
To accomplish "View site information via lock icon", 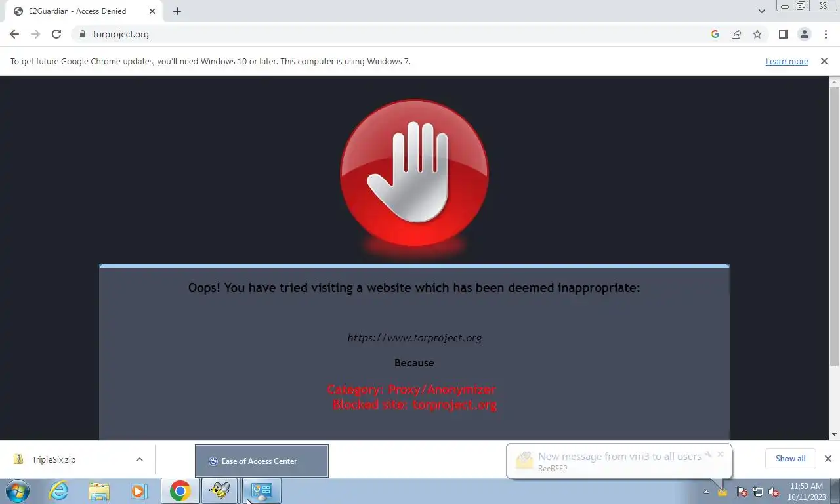I will click(82, 34).
